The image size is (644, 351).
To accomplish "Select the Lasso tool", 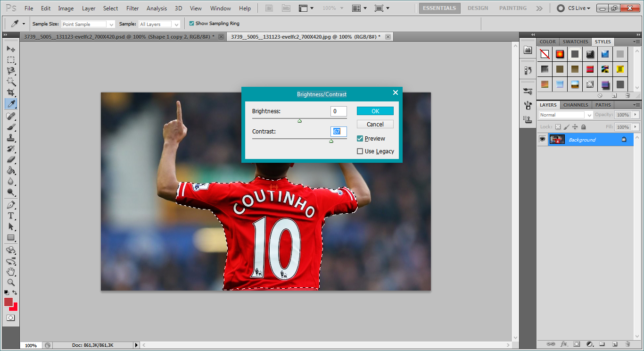I will (11, 71).
